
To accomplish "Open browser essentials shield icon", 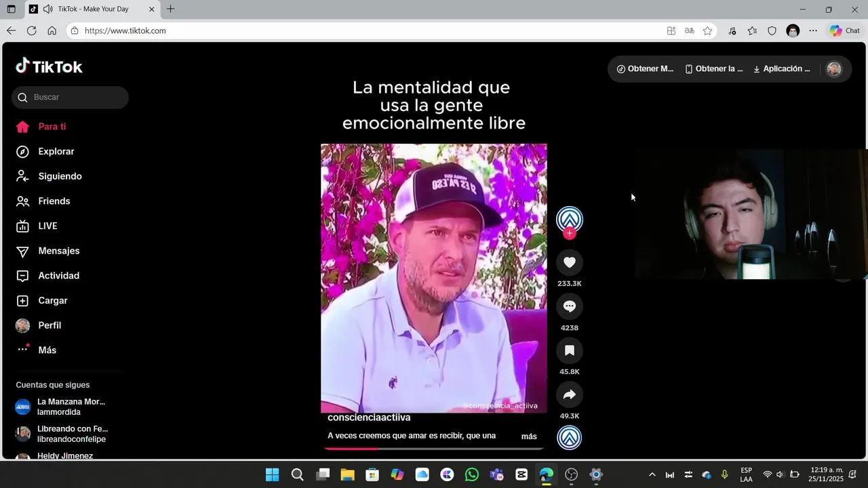I will tap(772, 30).
